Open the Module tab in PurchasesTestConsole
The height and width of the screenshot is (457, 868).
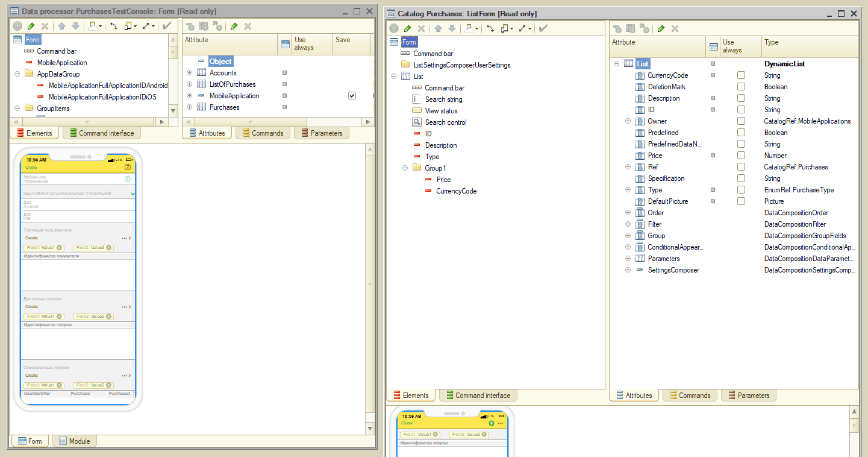coord(75,441)
